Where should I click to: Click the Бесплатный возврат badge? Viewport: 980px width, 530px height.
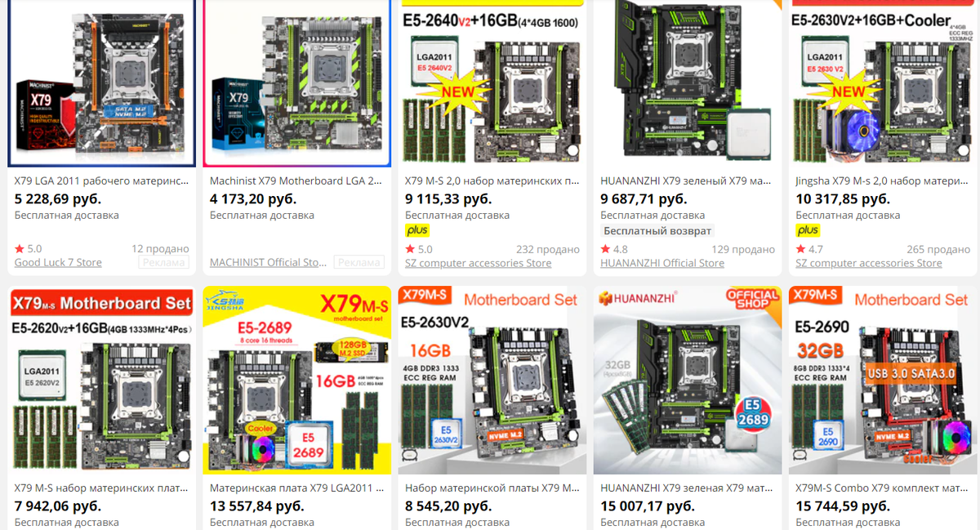pyautogui.click(x=657, y=231)
